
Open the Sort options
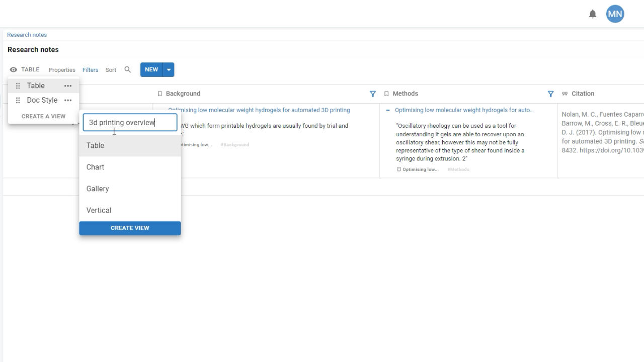click(111, 69)
